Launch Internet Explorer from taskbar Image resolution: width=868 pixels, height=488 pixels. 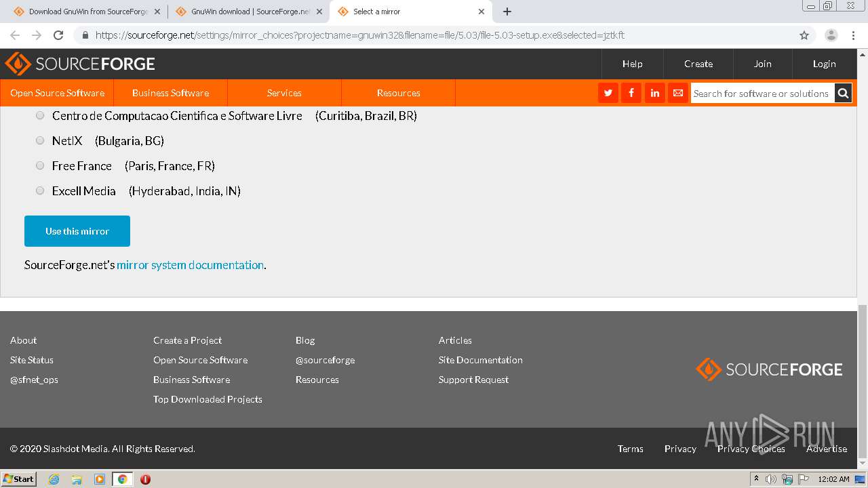point(54,479)
